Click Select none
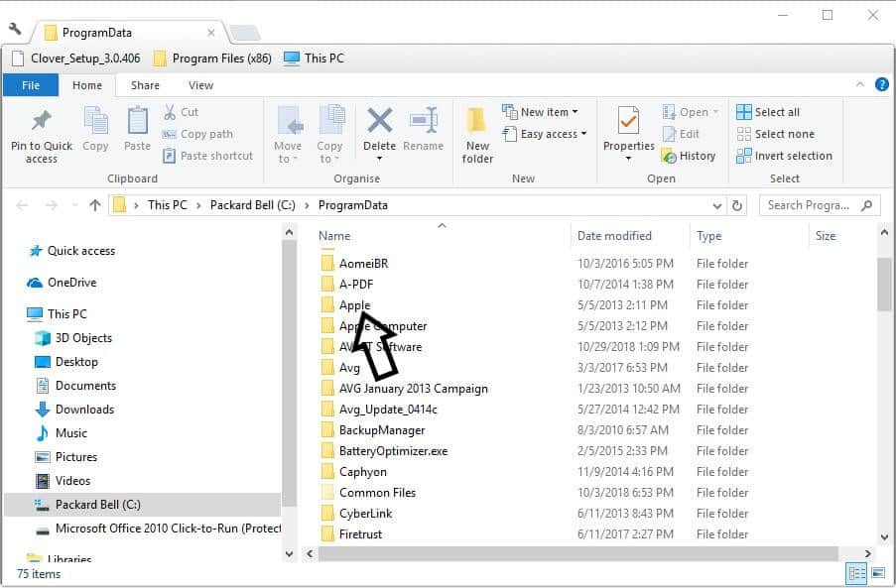The width and height of the screenshot is (896, 588). tap(775, 134)
